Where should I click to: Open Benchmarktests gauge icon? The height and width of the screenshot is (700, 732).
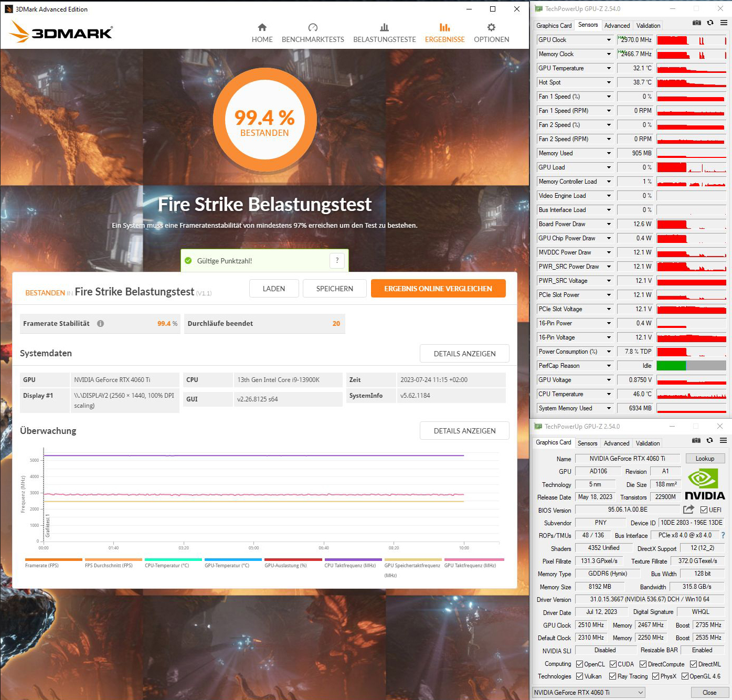(x=313, y=27)
